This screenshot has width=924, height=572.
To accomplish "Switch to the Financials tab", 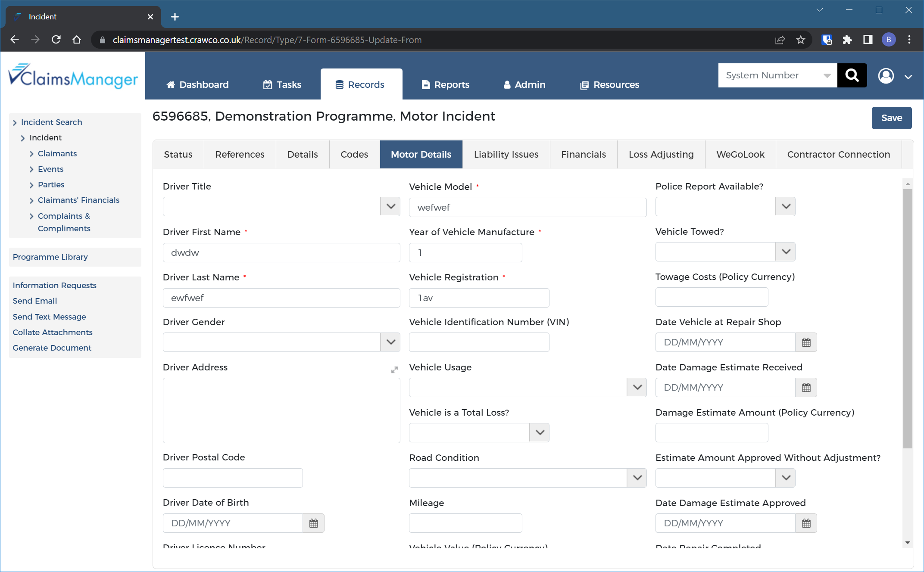I will pos(583,154).
